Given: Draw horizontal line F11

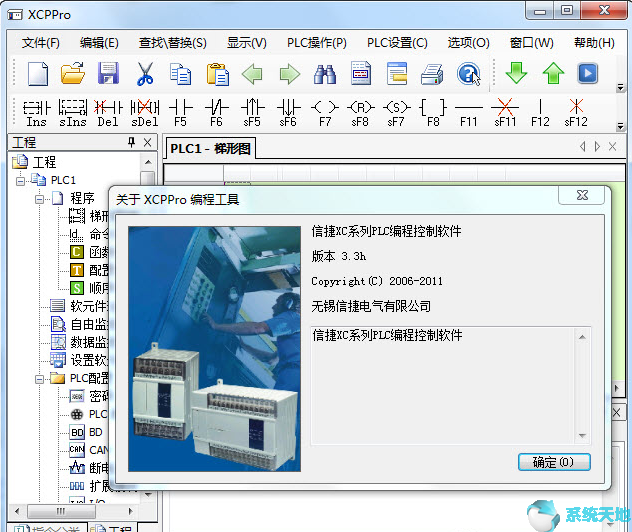Looking at the screenshot, I should pyautogui.click(x=468, y=113).
